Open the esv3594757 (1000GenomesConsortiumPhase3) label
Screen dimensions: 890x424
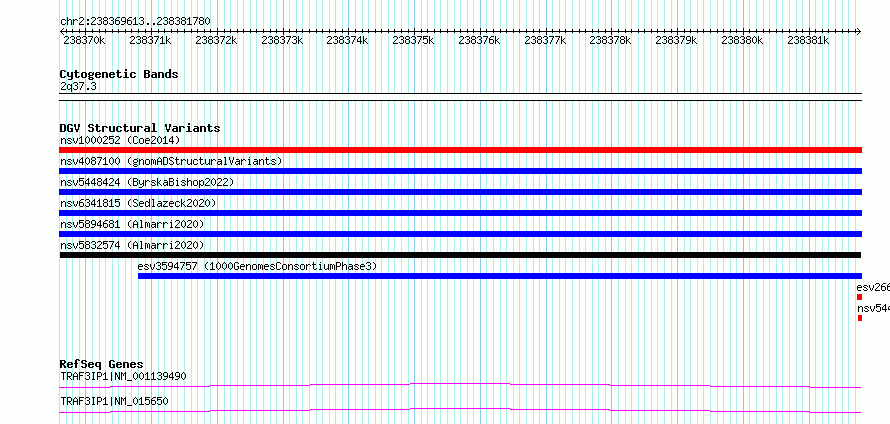[x=257, y=266]
